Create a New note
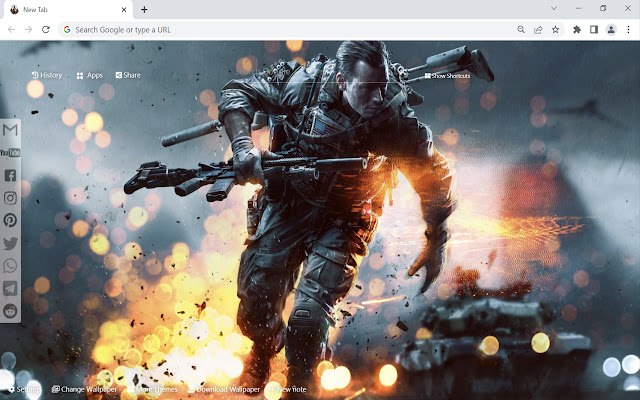640x400 pixels. click(287, 389)
